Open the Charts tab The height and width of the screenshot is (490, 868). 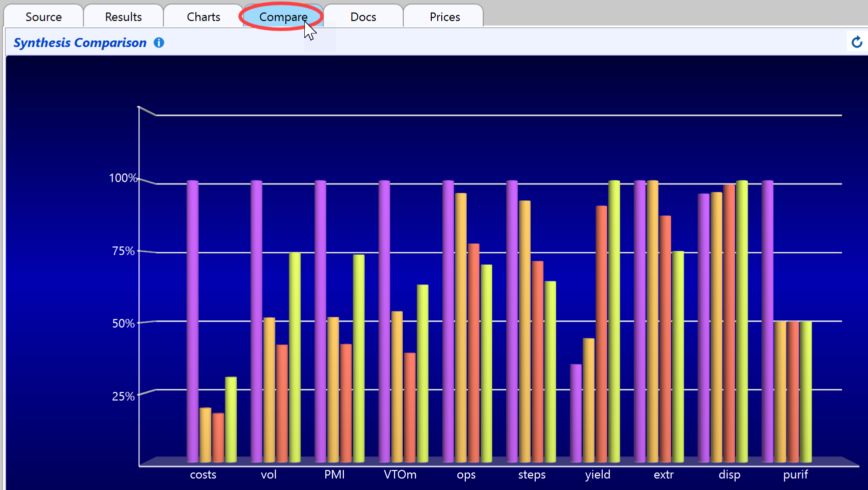pos(203,16)
